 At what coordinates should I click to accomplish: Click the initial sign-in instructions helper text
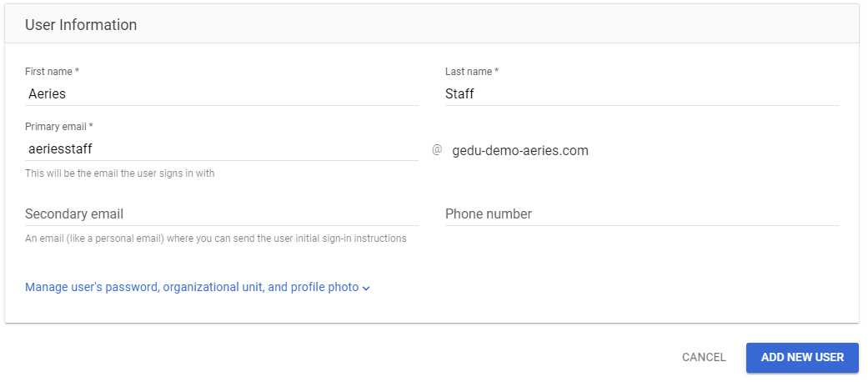pyautogui.click(x=215, y=239)
